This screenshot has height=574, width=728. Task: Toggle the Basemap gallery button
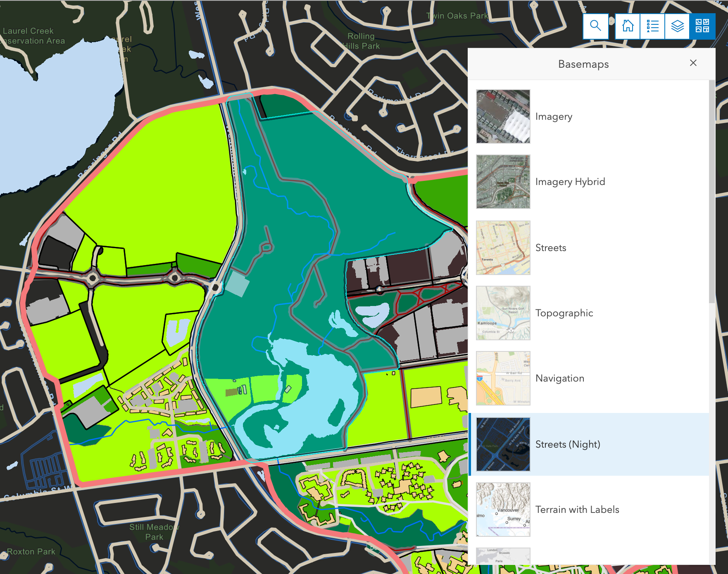point(702,26)
